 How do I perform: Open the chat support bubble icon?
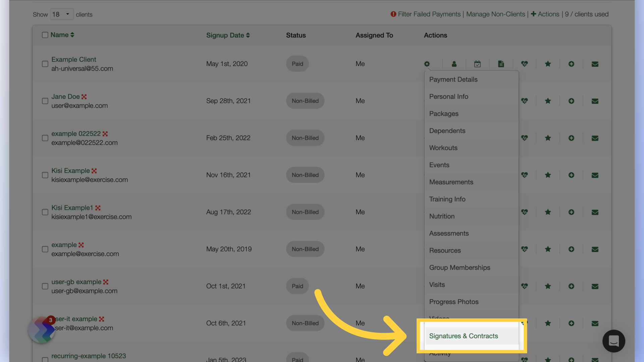[613, 341]
